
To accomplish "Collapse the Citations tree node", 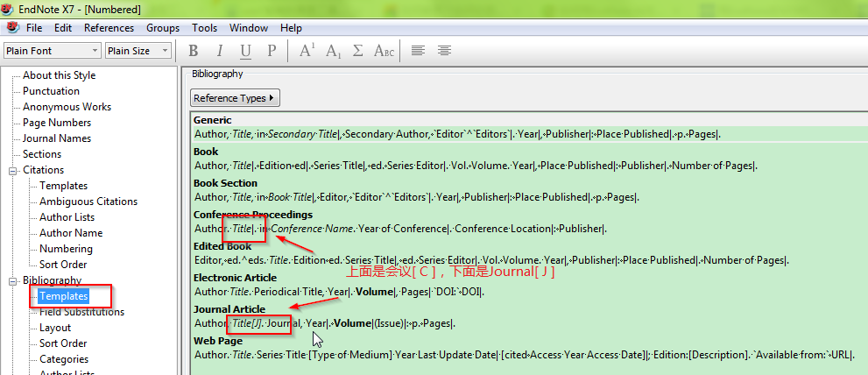I will coord(12,171).
